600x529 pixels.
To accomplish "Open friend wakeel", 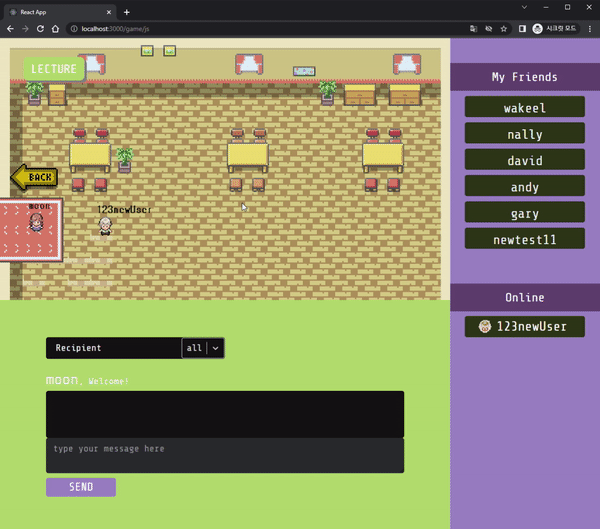I will 525,107.
